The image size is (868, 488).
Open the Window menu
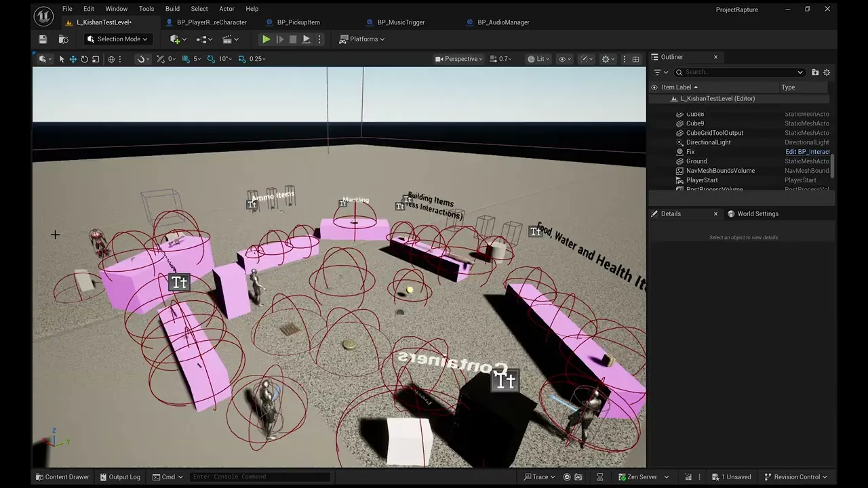coord(117,9)
